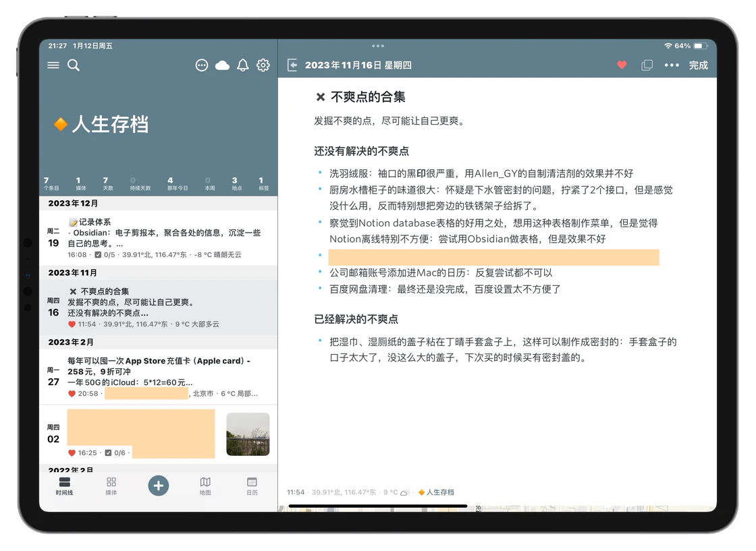Tap the circled ellipsis options icon
Screen dimensions: 756x551
(x=201, y=65)
